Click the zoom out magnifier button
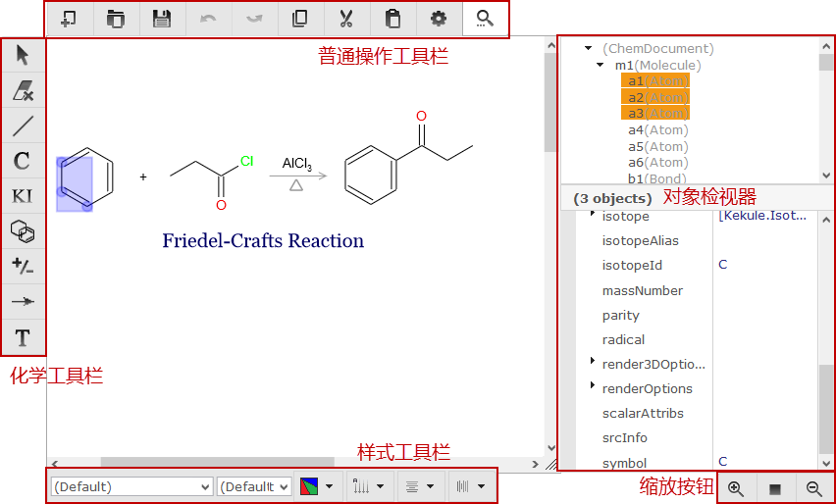This screenshot has width=836, height=504. 814,488
